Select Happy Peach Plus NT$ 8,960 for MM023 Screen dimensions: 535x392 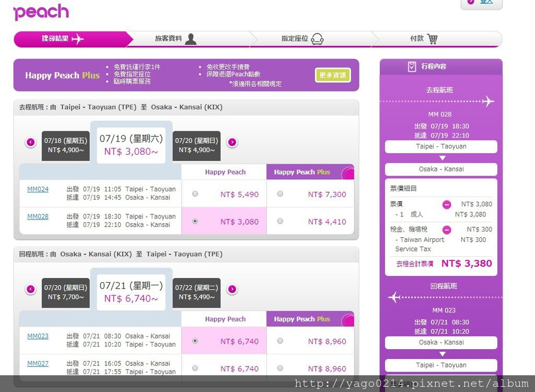[280, 340]
